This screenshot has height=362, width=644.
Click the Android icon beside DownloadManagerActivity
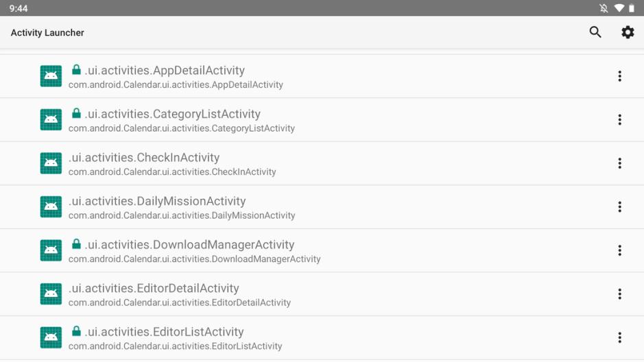pyautogui.click(x=51, y=250)
